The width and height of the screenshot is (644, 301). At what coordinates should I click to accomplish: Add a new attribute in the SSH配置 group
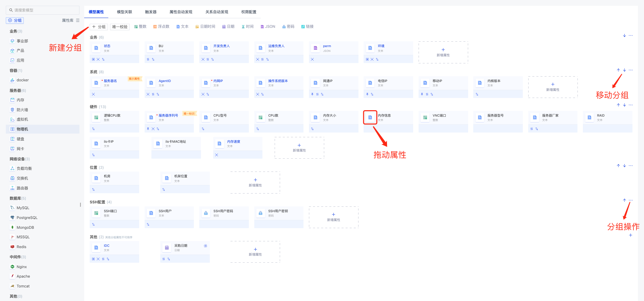(x=333, y=217)
